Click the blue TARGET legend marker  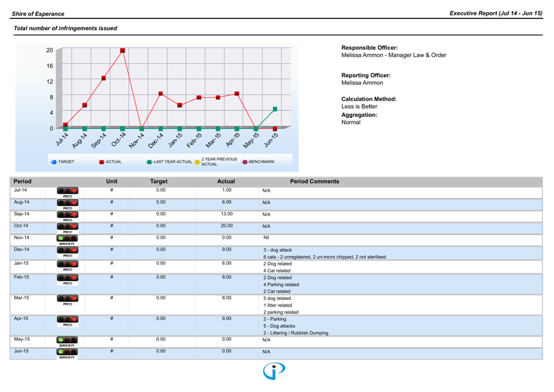54,162
